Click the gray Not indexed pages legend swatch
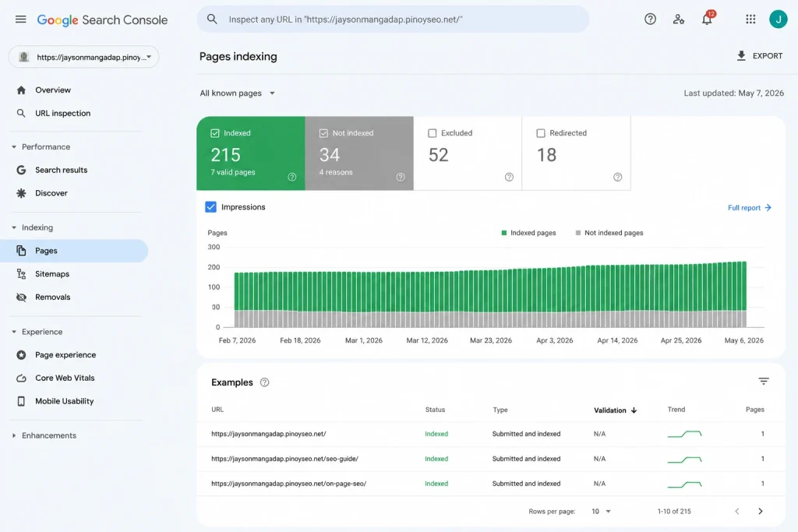The width and height of the screenshot is (798, 532). point(577,233)
